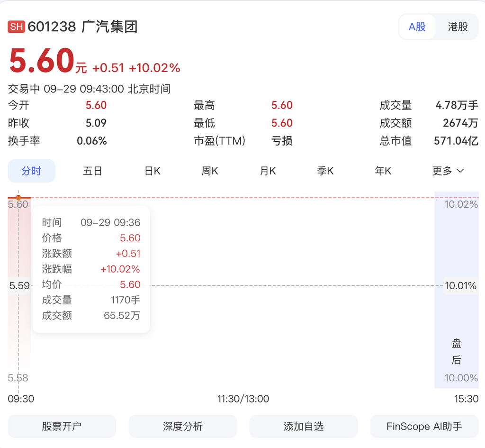Click the orange data point marker on chart
Image resolution: width=485 pixels, height=448 pixels.
(x=18, y=198)
